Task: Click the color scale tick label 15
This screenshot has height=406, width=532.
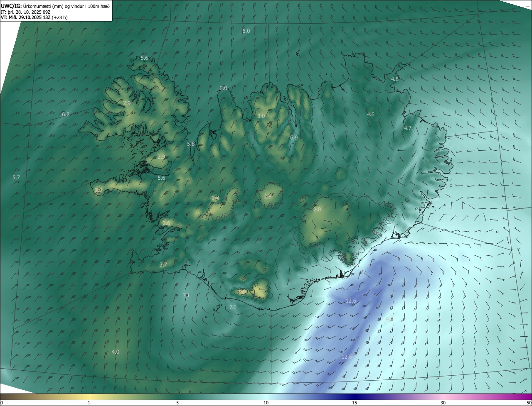Action: click(355, 403)
